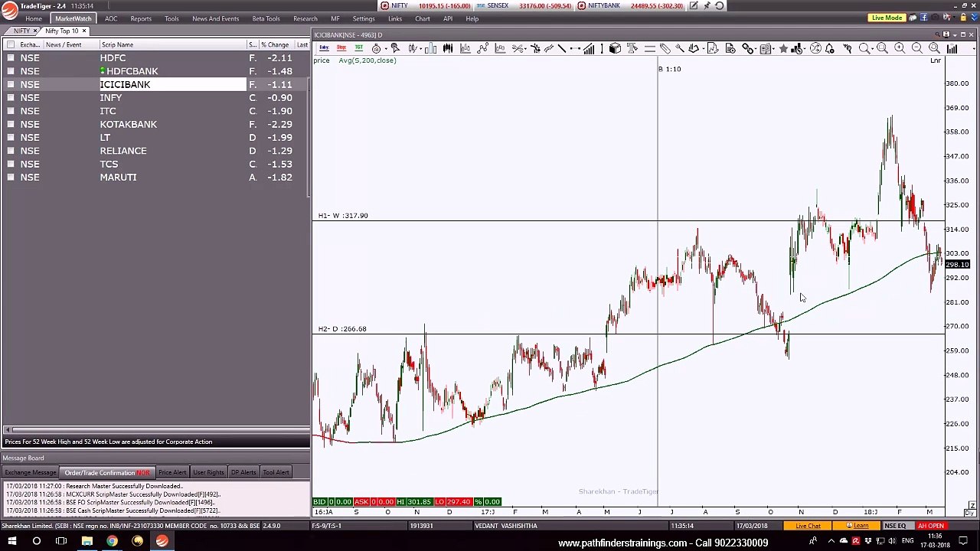Open the volume bars toolbar icon
This screenshot has width=980, height=551.
[952, 49]
